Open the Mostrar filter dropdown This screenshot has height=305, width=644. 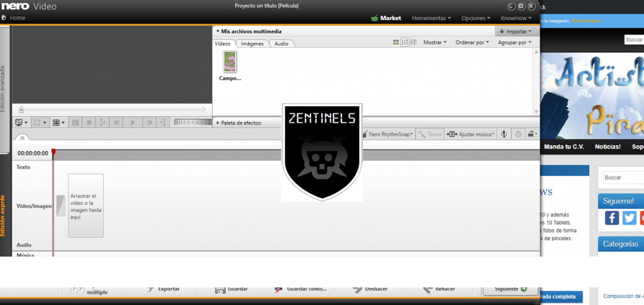click(x=435, y=42)
